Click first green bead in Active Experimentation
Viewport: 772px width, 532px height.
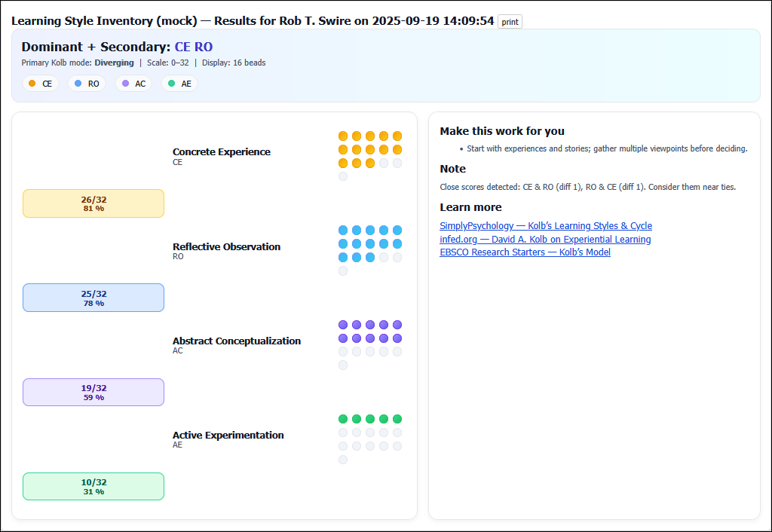[343, 419]
